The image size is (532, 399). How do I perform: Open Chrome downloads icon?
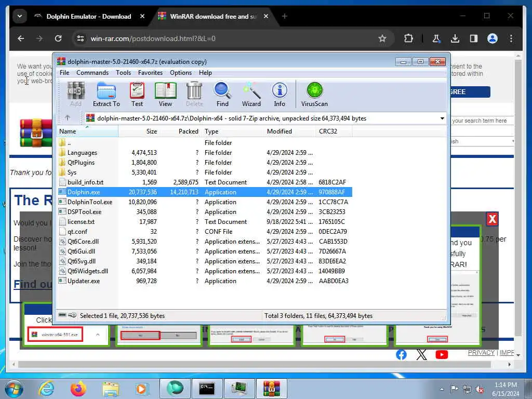(x=455, y=38)
